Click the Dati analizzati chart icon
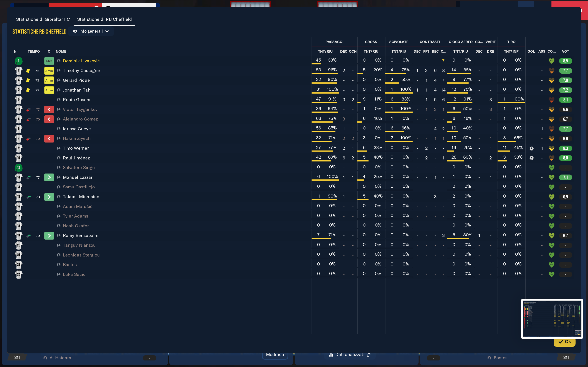The height and width of the screenshot is (367, 588). tap(331, 355)
